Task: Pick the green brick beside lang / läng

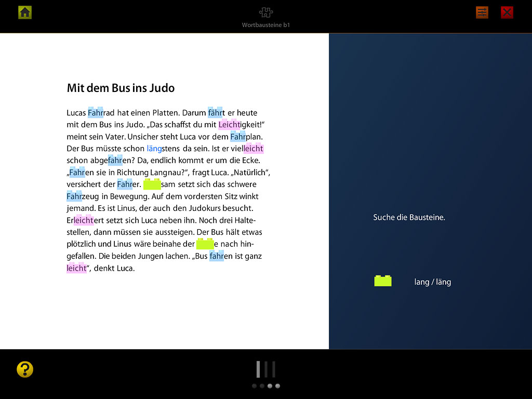Action: pyautogui.click(x=383, y=281)
